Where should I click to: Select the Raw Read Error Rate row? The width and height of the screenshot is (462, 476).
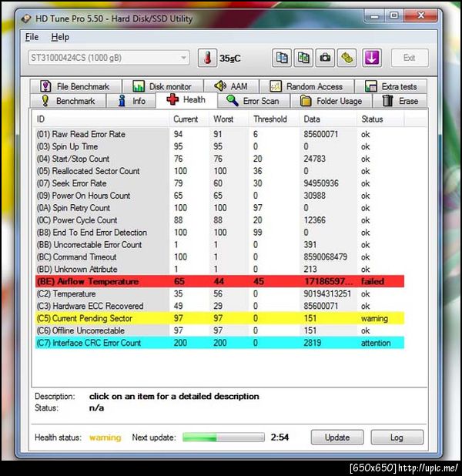click(x=219, y=134)
